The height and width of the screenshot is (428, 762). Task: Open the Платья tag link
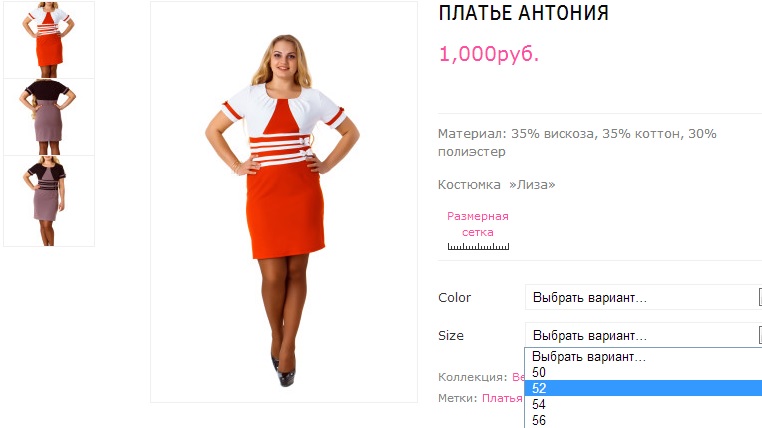502,398
